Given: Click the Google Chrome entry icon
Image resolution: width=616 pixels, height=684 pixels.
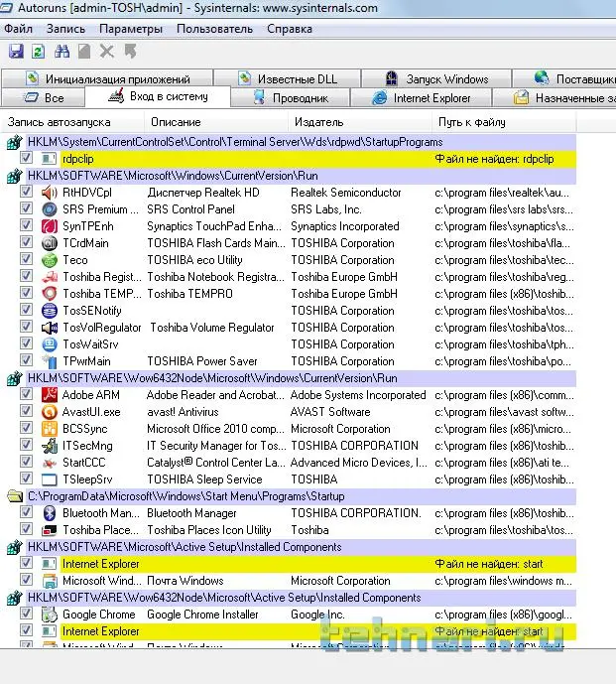Looking at the screenshot, I should tap(50, 615).
